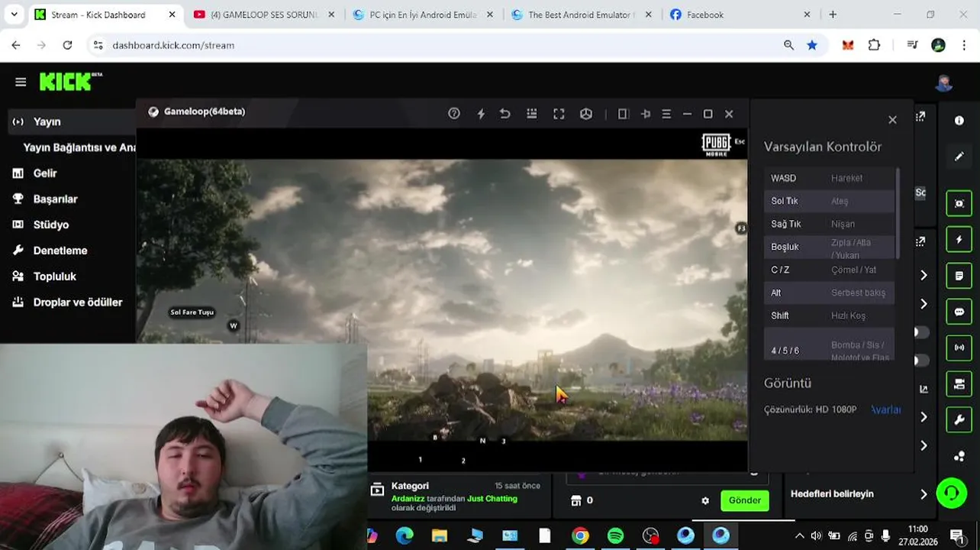
Task: Open File Explorer from the taskbar
Action: click(440, 535)
